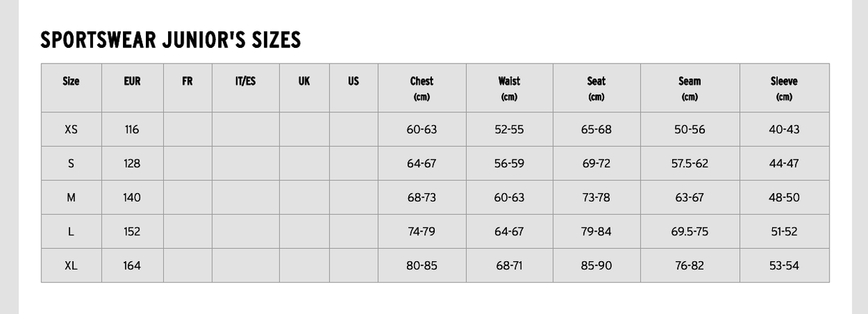
Task: Click the Seat (cm) column header
Action: click(596, 88)
